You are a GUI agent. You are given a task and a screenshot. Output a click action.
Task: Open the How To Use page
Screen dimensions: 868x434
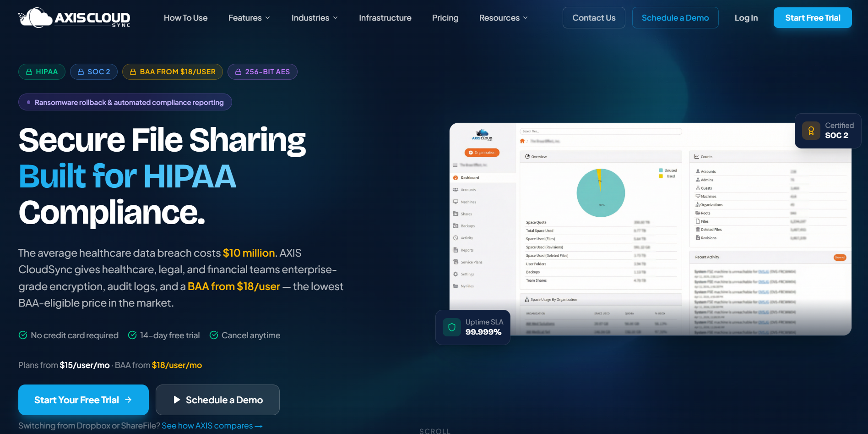[x=186, y=18]
